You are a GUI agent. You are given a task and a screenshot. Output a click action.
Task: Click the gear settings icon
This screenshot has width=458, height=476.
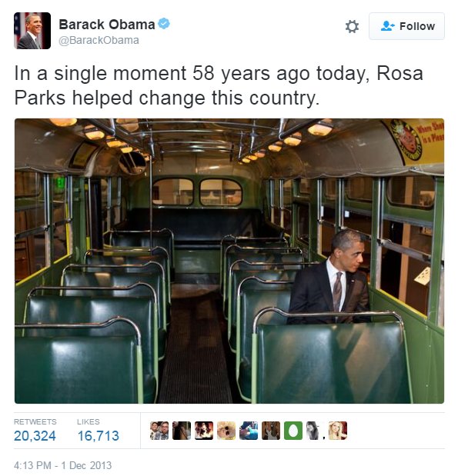tap(352, 26)
